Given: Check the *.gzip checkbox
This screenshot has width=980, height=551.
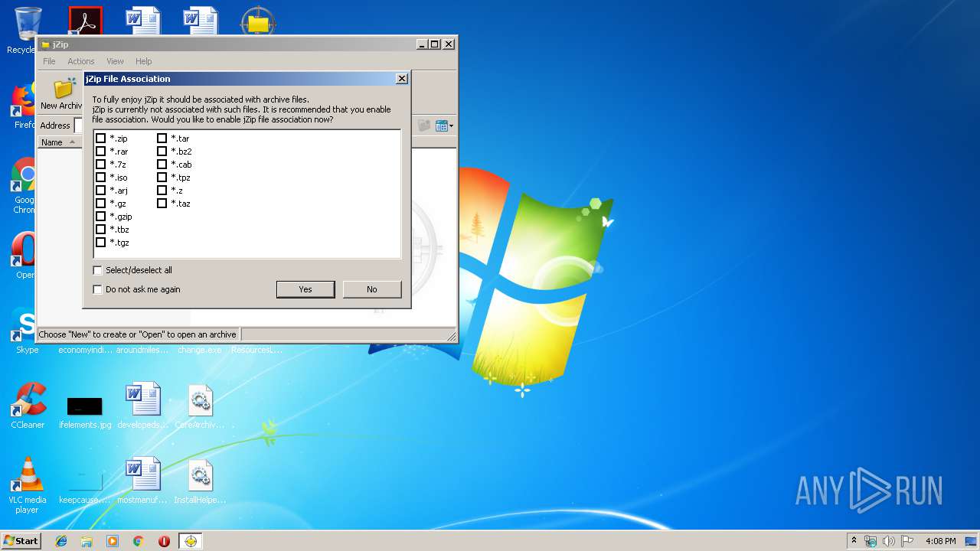Looking at the screenshot, I should (x=100, y=217).
